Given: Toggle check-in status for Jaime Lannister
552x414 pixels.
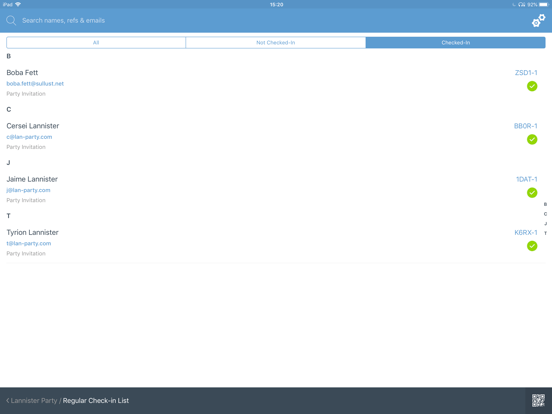Looking at the screenshot, I should [532, 193].
